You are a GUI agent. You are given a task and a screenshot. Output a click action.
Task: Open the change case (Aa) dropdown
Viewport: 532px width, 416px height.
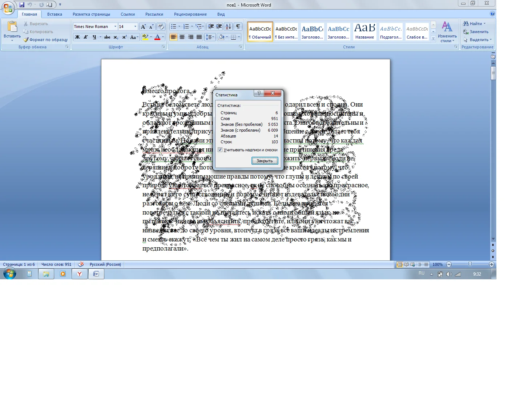click(134, 37)
